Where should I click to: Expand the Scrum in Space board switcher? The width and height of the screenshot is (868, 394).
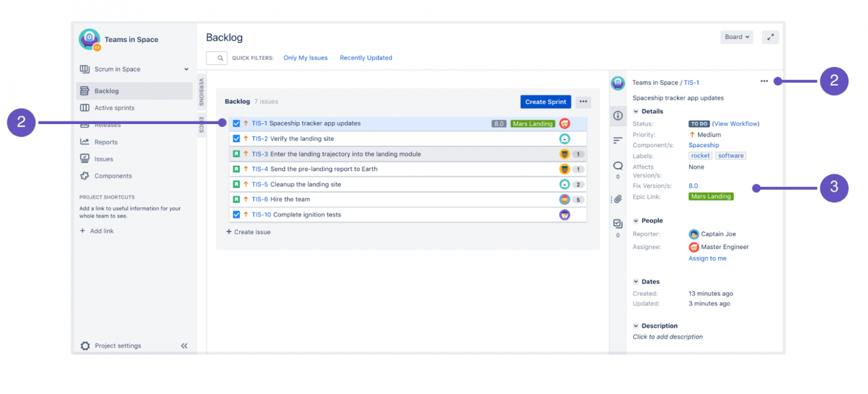coord(186,69)
